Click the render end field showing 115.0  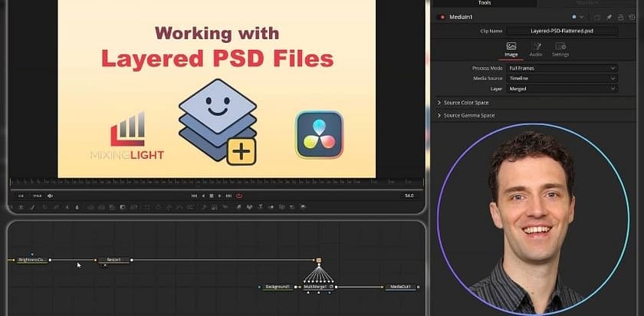37,196
